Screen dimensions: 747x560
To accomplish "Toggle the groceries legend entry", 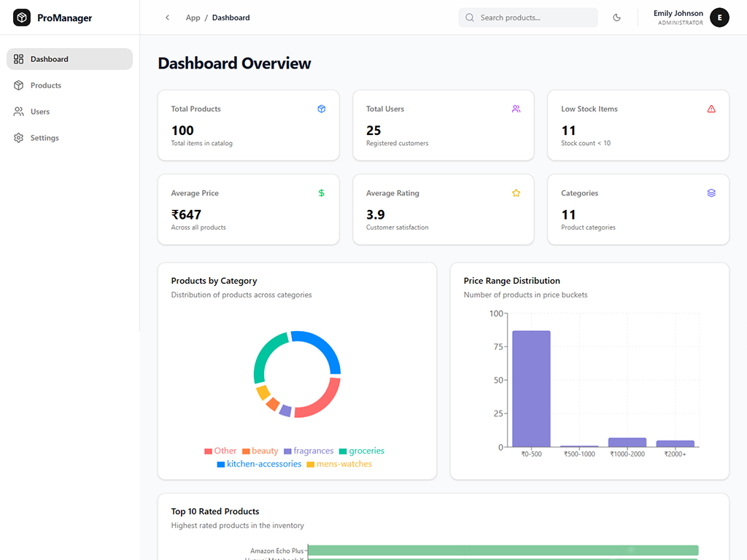I will pyautogui.click(x=361, y=451).
